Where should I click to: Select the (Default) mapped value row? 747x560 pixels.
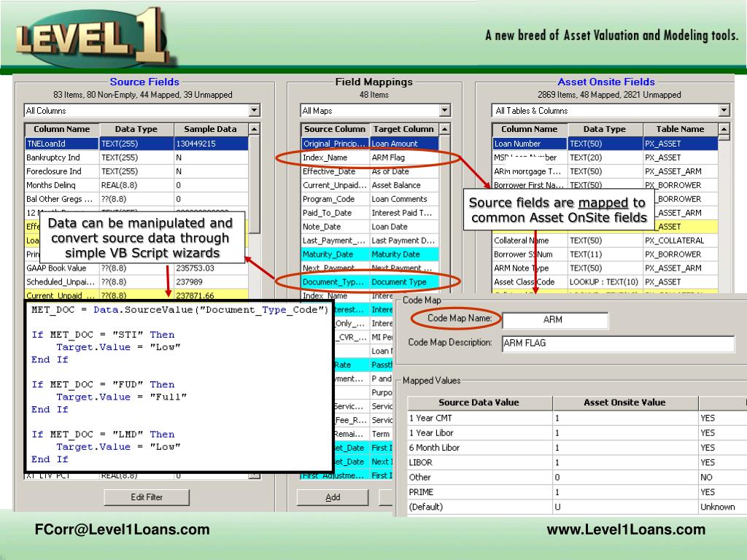[576, 507]
